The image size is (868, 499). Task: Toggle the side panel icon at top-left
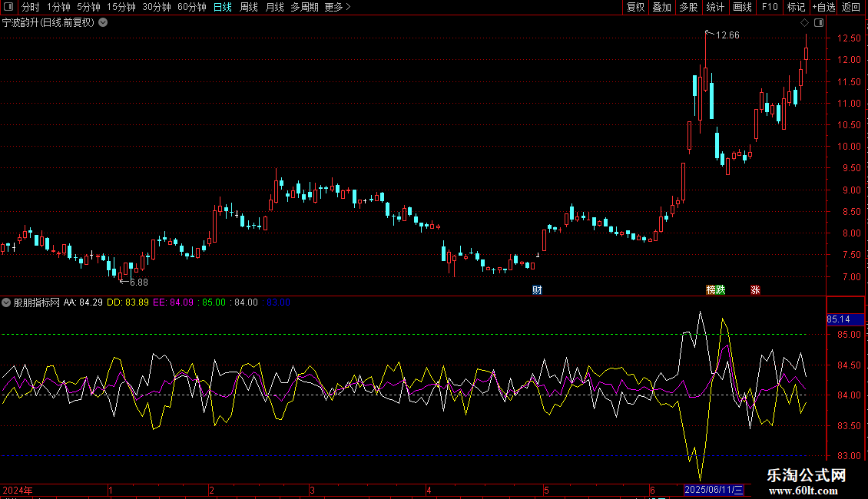tap(8, 7)
